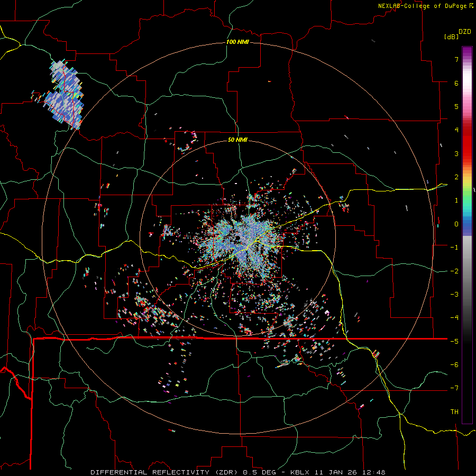Click the [dB] unit label
476x476 pixels.
pyautogui.click(x=452, y=36)
